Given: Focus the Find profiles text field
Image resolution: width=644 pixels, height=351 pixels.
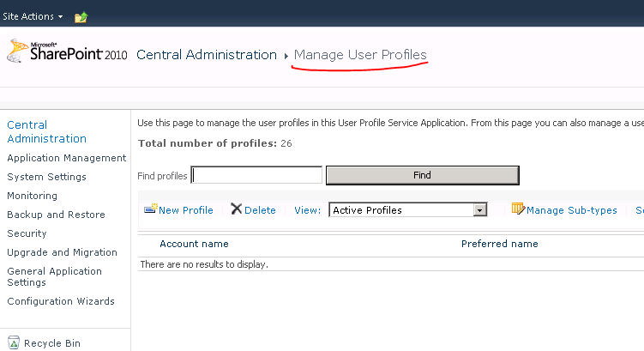Looking at the screenshot, I should pos(256,175).
